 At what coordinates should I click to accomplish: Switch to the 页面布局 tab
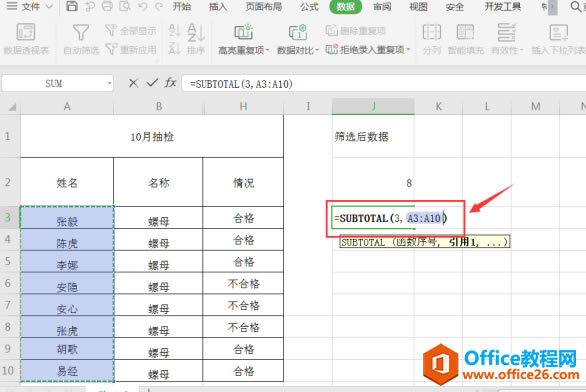[264, 7]
